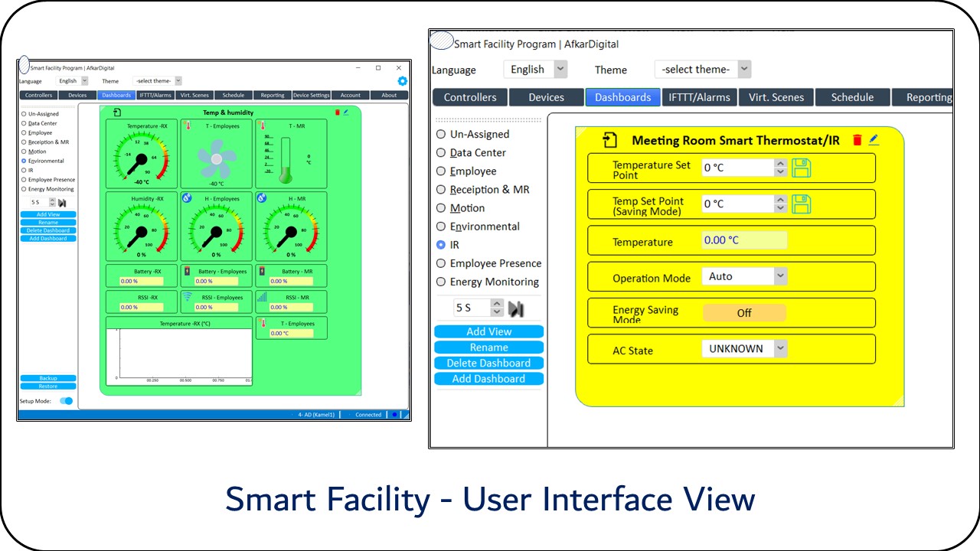
Task: Click export icon beside Meeting Room Smart Thermostat title
Action: 609,140
